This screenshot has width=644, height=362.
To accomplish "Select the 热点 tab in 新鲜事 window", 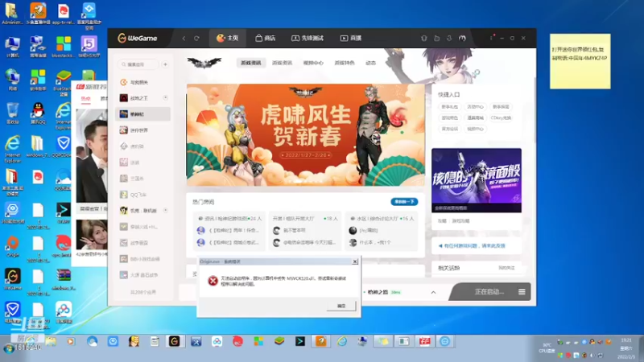I will point(85,98).
